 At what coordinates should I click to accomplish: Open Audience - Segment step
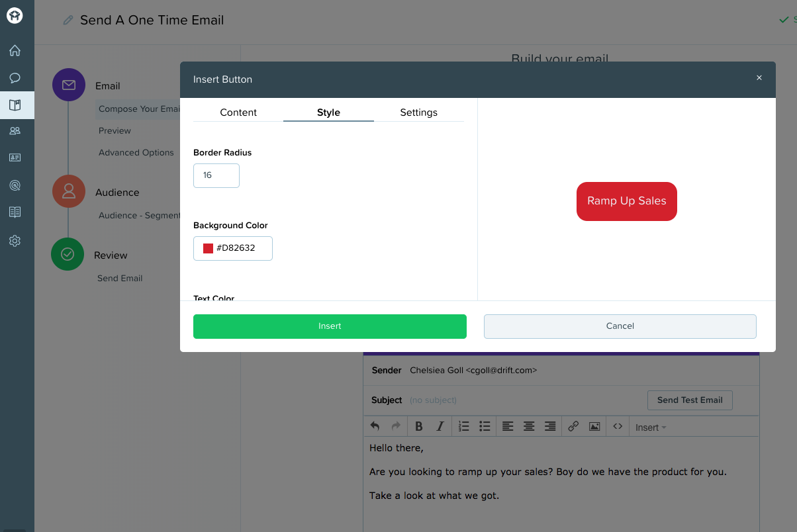click(x=140, y=215)
